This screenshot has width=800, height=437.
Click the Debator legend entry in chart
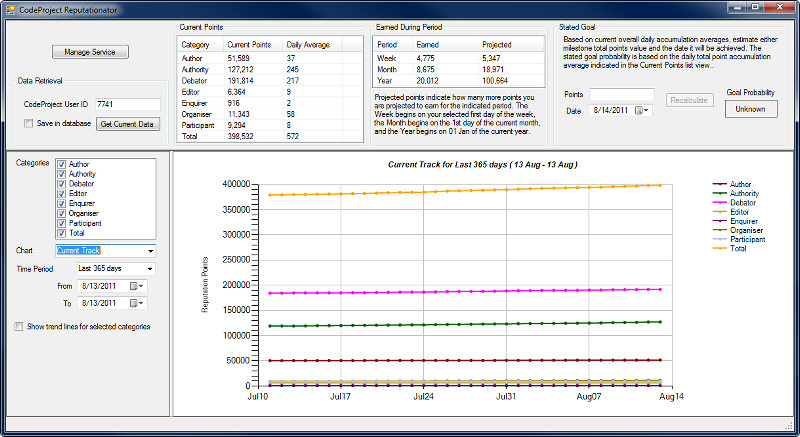point(734,202)
